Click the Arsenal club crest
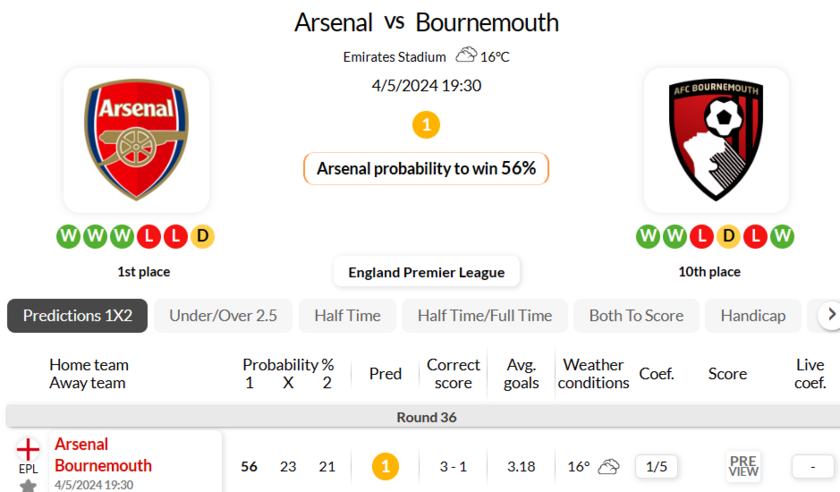The height and width of the screenshot is (492, 840). click(136, 140)
